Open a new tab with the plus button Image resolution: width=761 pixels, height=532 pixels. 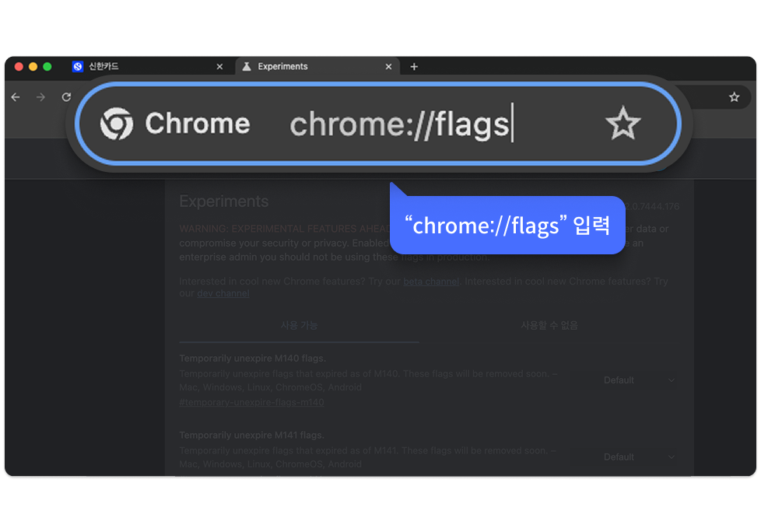414,67
